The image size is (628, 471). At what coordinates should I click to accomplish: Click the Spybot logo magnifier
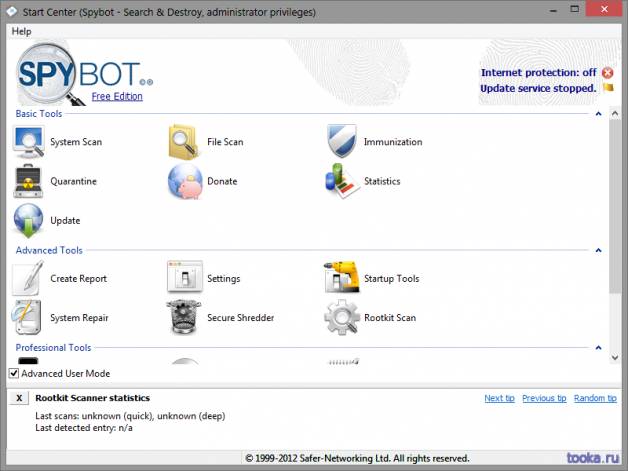point(51,75)
